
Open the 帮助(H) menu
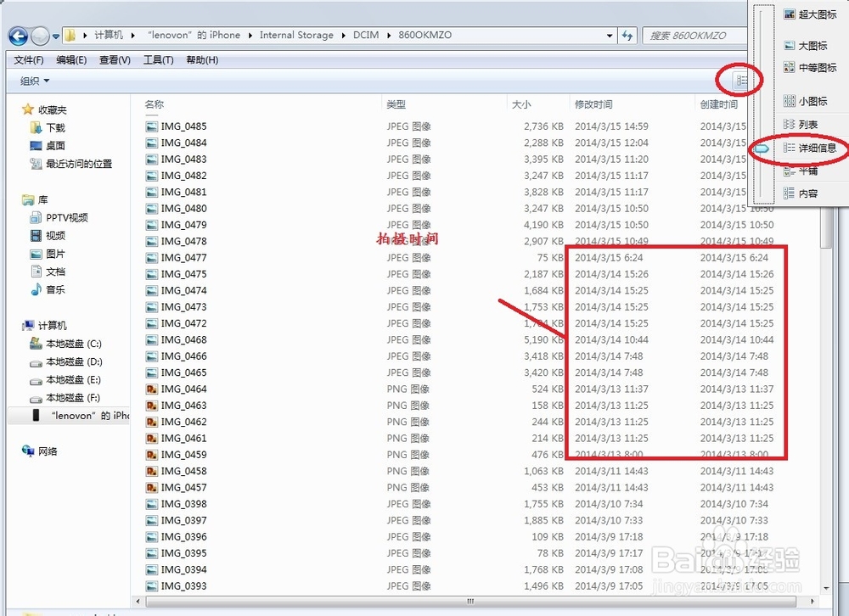pos(202,60)
